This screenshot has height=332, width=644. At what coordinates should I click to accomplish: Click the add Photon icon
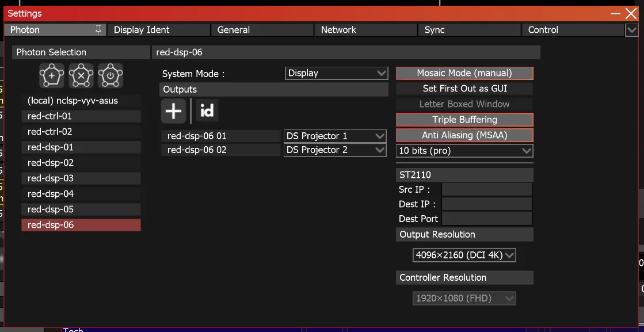coord(52,75)
